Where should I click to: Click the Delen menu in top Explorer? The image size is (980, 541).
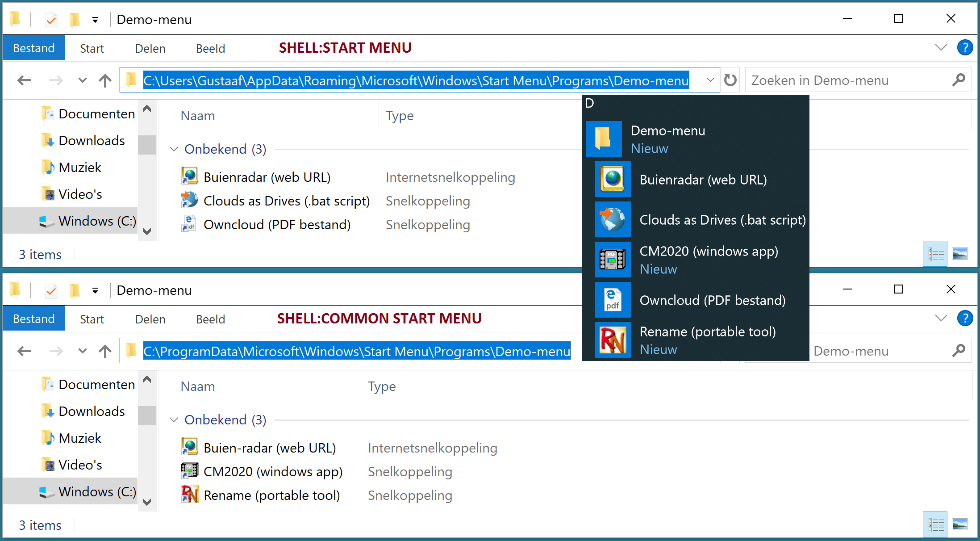149,48
